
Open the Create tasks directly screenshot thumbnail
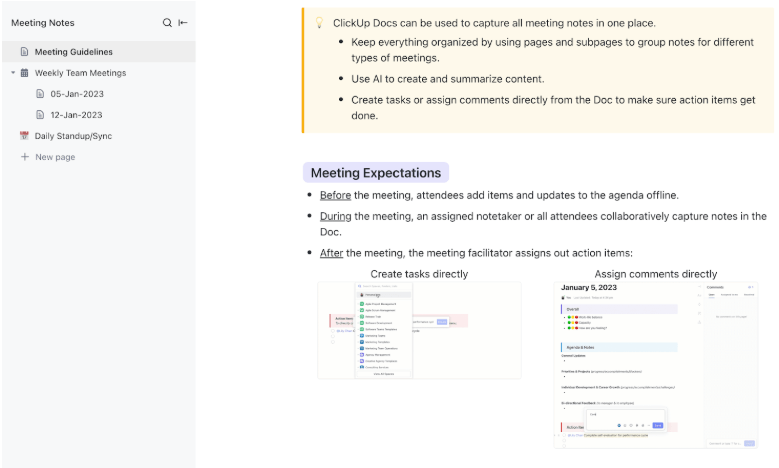tap(419, 330)
